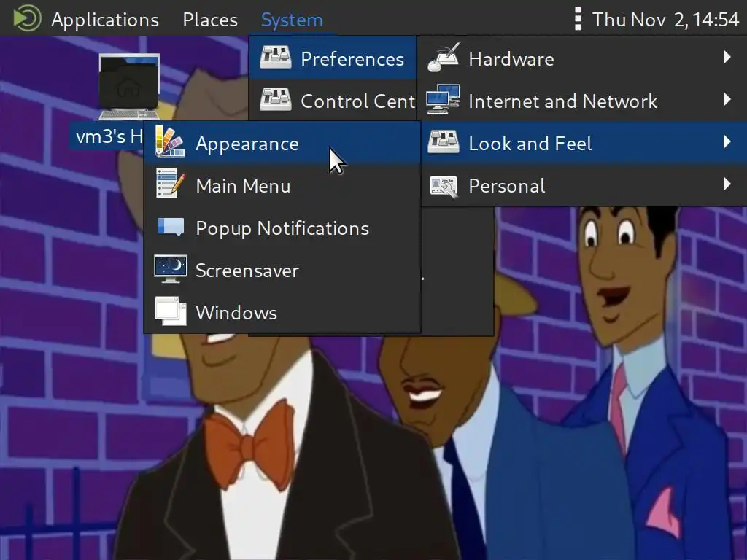The height and width of the screenshot is (560, 747).
Task: Open the Main Menu entry
Action: pos(282,186)
